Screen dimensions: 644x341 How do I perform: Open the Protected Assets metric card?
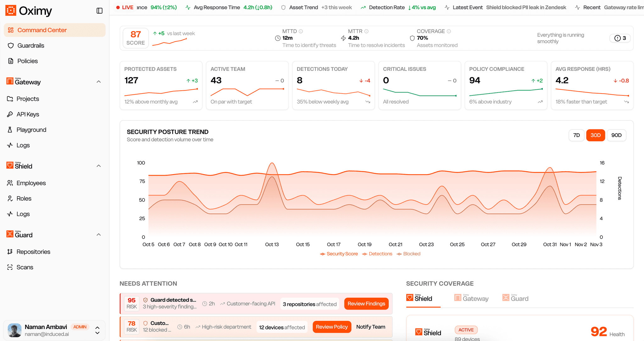[161, 85]
